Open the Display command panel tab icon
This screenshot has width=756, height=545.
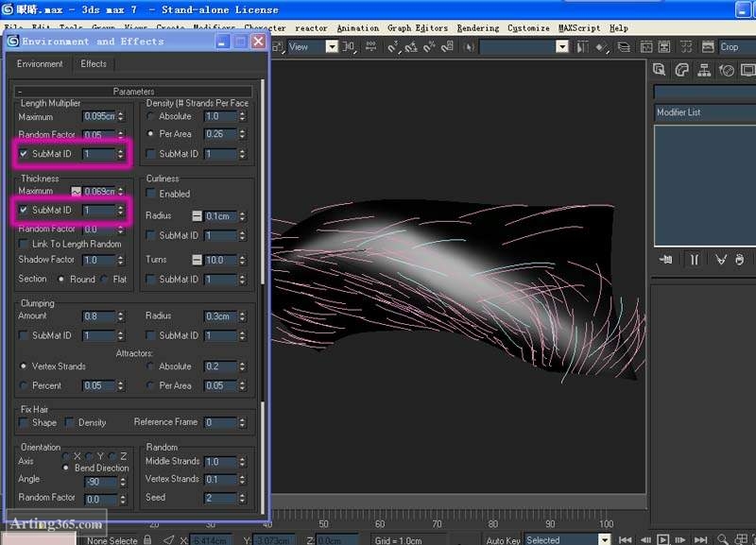(747, 70)
